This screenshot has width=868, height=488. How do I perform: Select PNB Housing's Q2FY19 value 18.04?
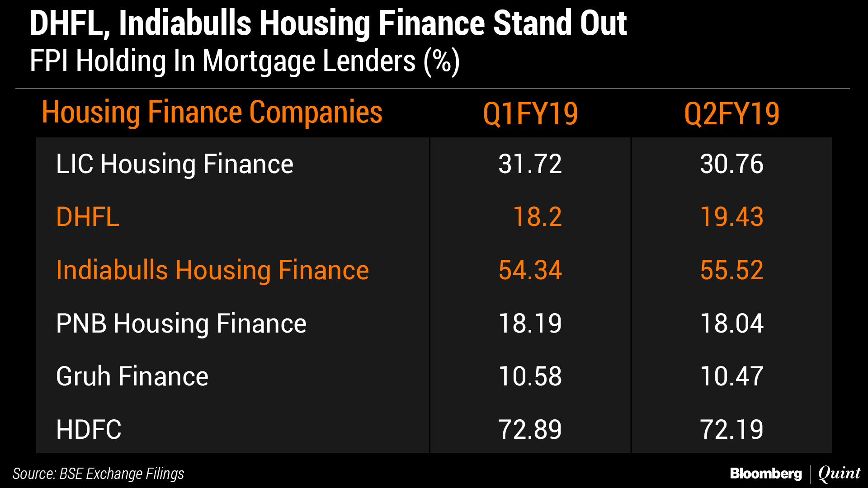[x=731, y=324]
